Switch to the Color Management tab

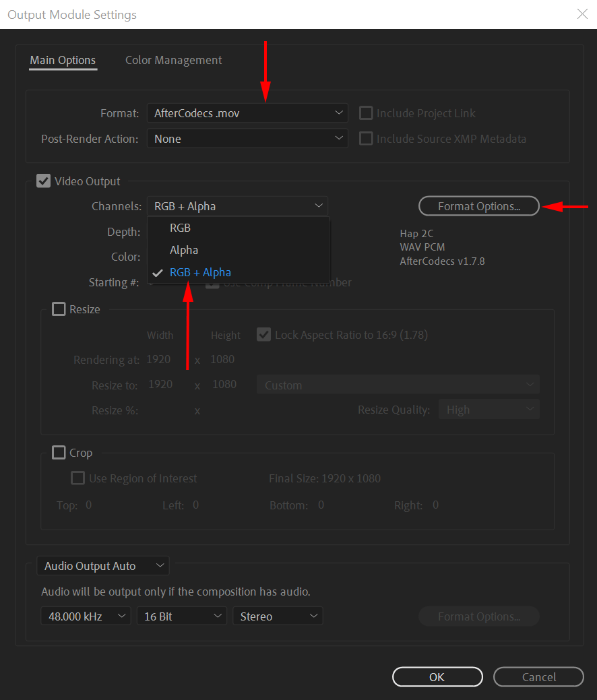coord(173,60)
